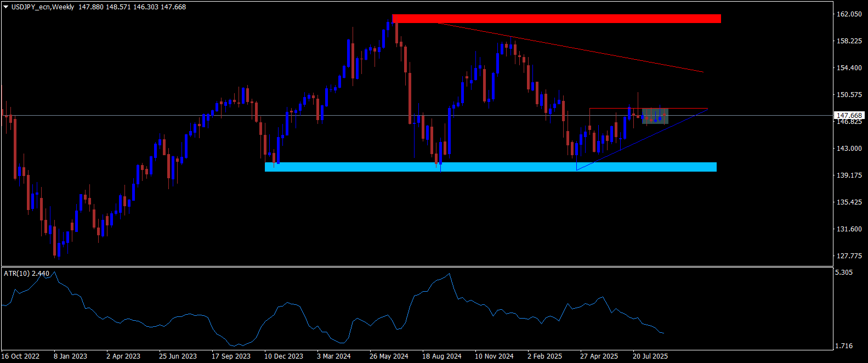Click the 5.305 ATR scale value
The height and width of the screenshot is (363, 868).
[844, 273]
